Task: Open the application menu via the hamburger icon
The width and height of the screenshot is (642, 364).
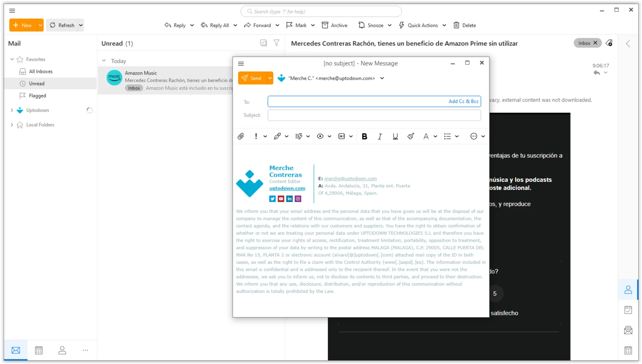Action: tap(12, 10)
